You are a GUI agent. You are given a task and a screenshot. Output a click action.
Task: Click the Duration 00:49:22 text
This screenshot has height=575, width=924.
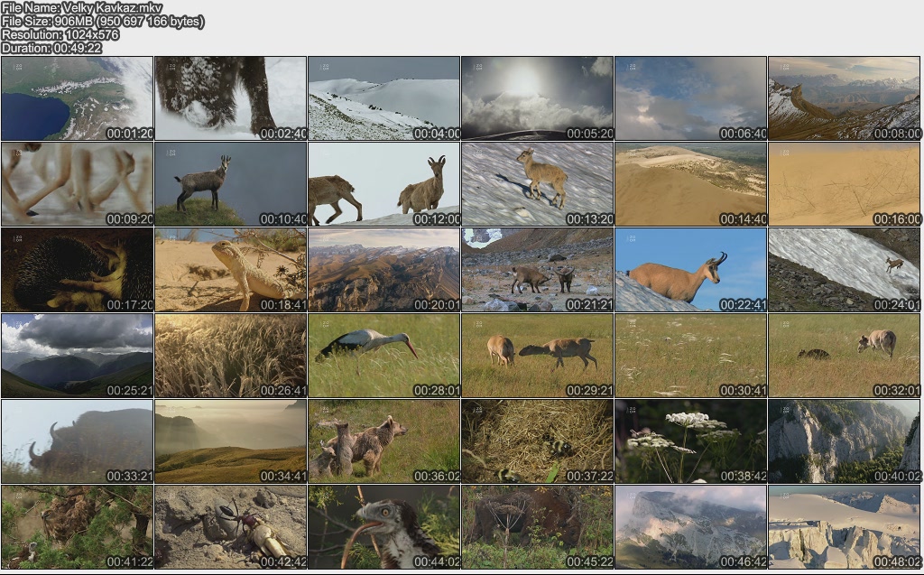pos(51,48)
